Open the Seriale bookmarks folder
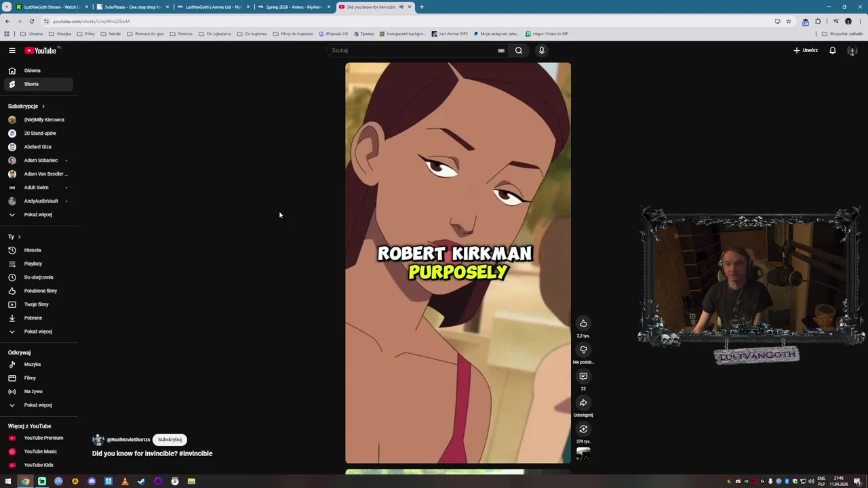This screenshot has width=868, height=488. (x=111, y=34)
